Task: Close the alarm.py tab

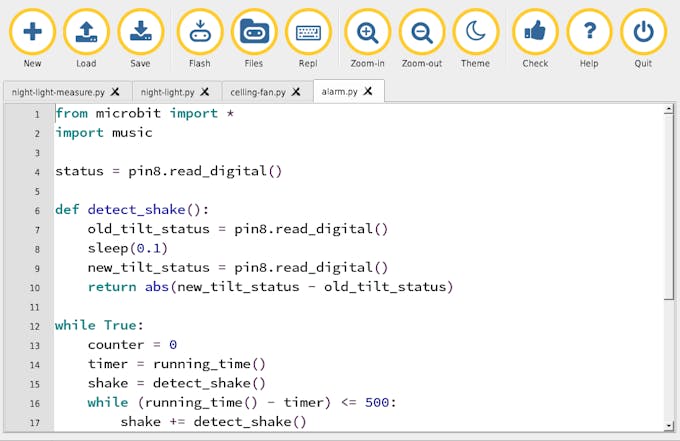Action: [368, 92]
